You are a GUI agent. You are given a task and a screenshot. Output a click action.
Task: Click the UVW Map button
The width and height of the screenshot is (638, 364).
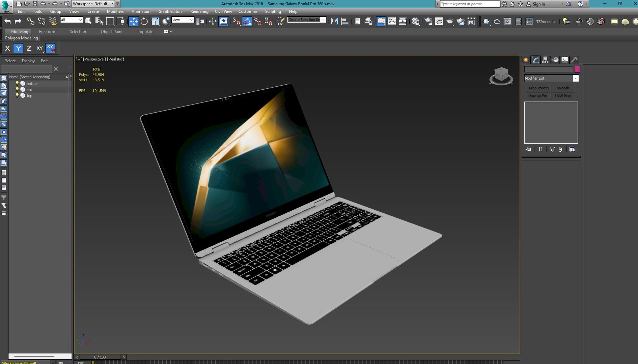pos(563,96)
